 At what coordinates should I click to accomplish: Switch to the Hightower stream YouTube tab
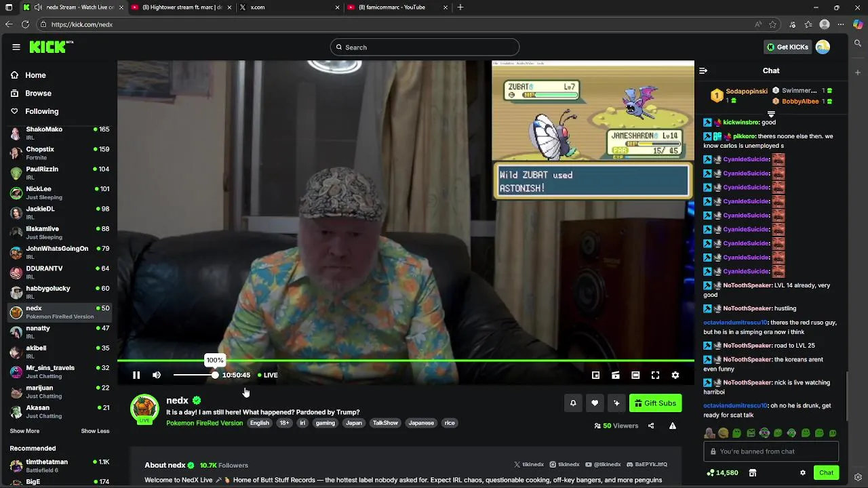click(x=181, y=7)
